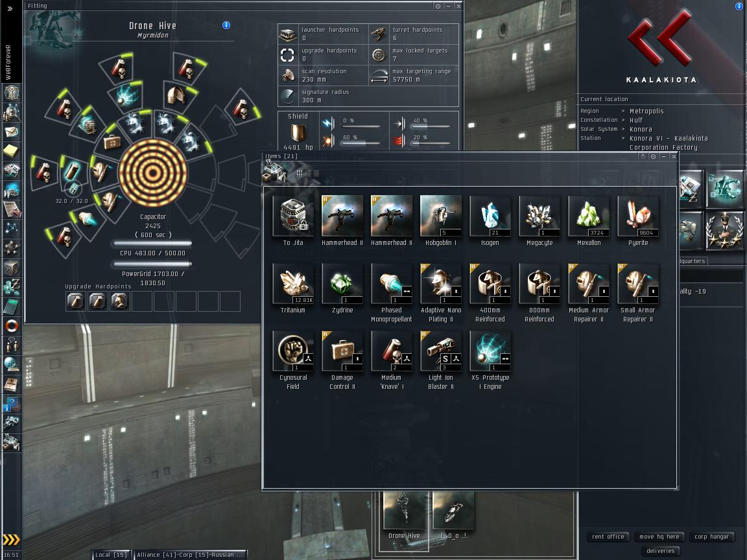
Task: Click the Kaalakiota Corporation Factory station link
Action: (x=669, y=143)
